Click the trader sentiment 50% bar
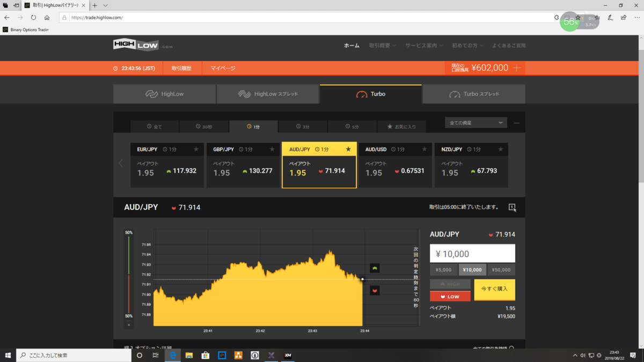This screenshot has width=644, height=362. (129, 275)
